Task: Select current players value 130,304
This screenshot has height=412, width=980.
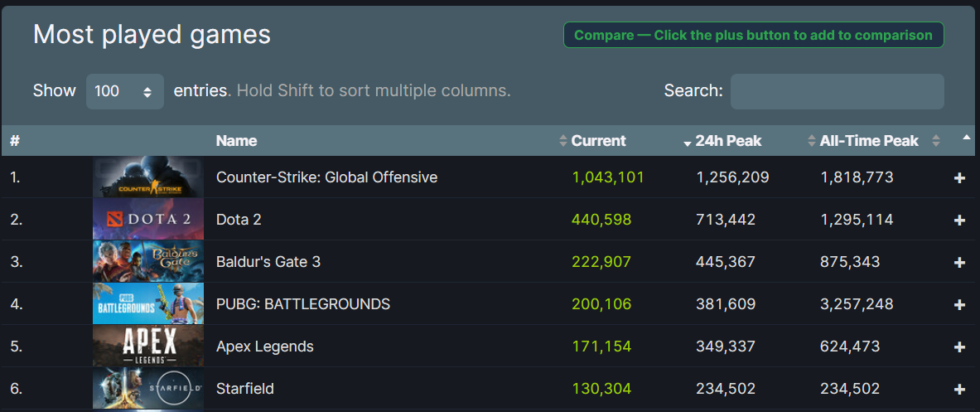Action: [601, 389]
